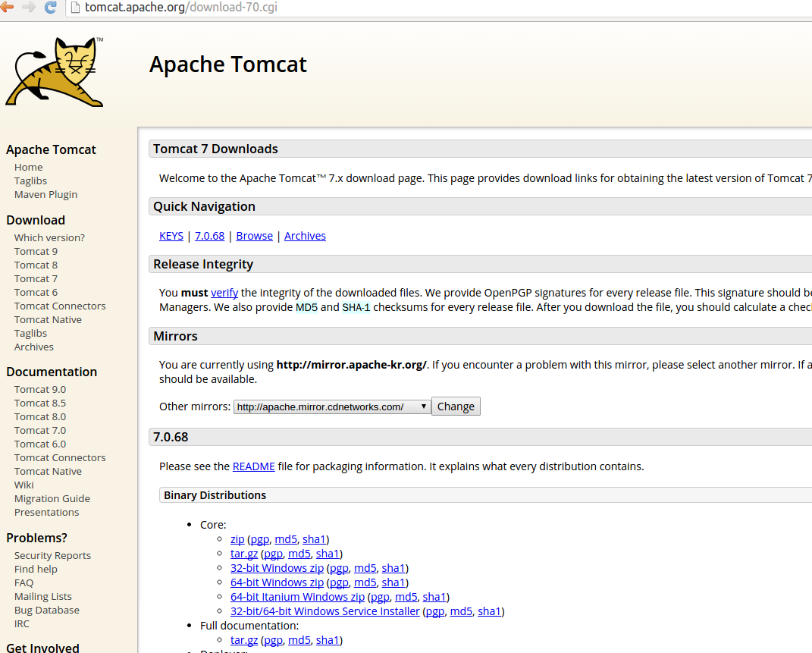Download 32-bit/64-bit Windows Service Installer

click(325, 611)
